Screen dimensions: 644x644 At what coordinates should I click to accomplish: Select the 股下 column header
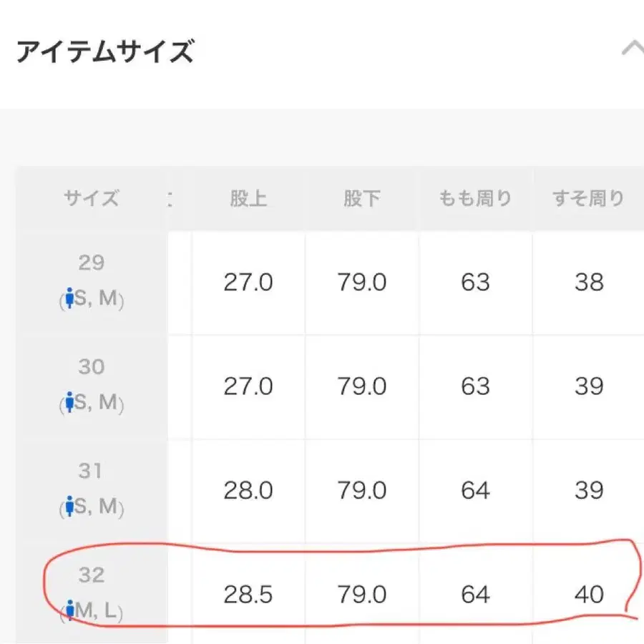pos(361,199)
